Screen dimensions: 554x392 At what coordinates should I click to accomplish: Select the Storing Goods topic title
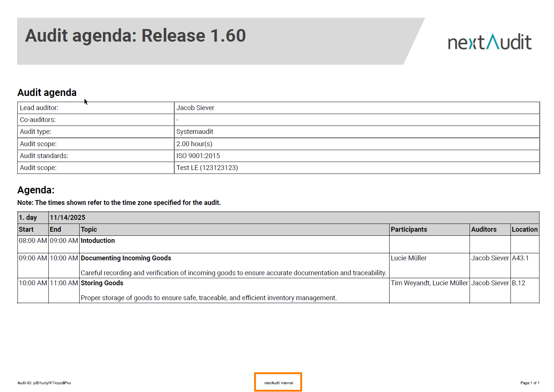[102, 283]
